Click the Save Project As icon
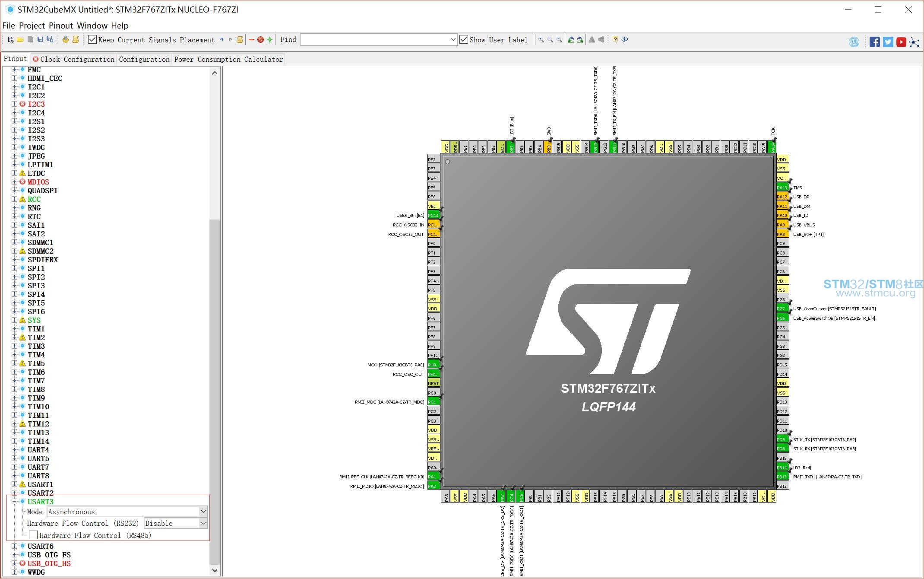Viewport: 924px width, 579px height. click(50, 40)
